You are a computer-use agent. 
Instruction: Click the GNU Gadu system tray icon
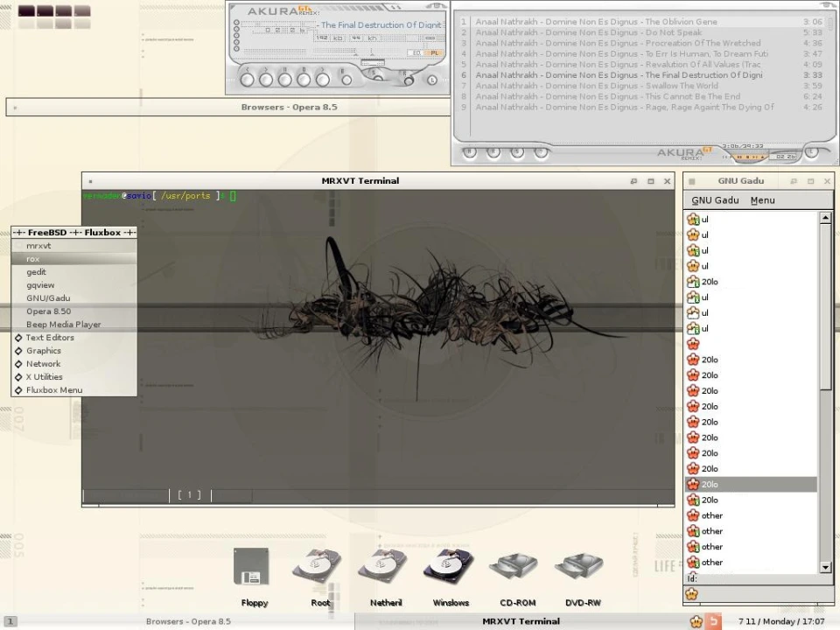coord(696,621)
